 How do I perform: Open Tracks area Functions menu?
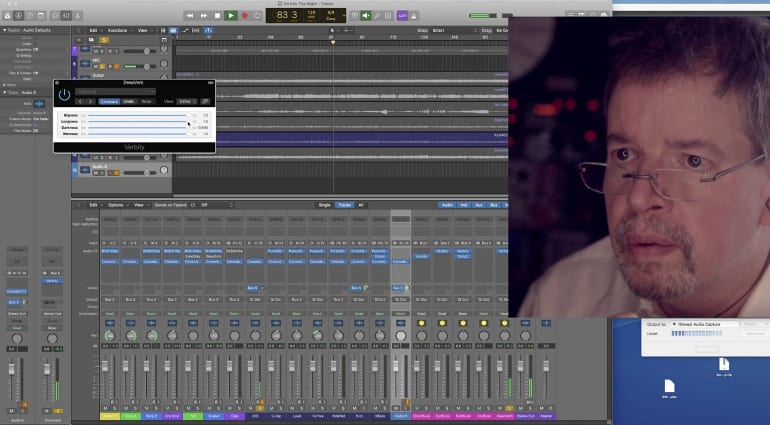tap(117, 30)
